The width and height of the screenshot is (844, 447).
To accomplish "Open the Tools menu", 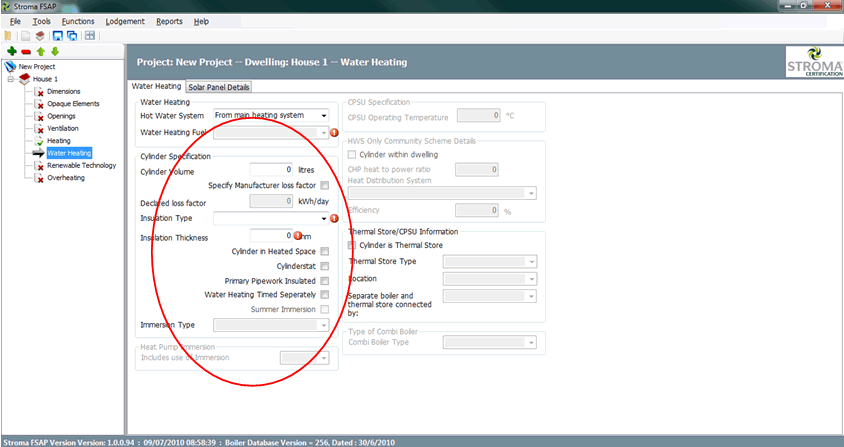I will coord(41,22).
